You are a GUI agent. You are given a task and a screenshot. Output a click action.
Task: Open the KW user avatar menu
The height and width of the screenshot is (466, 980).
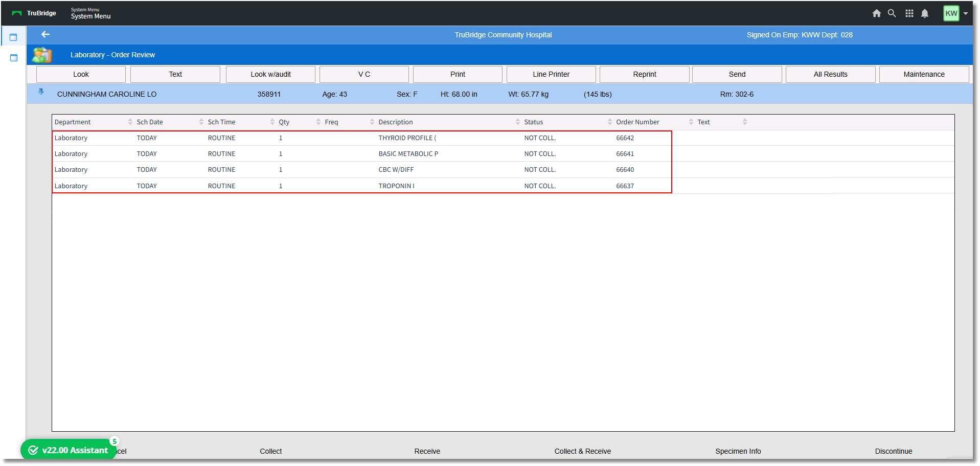point(951,13)
